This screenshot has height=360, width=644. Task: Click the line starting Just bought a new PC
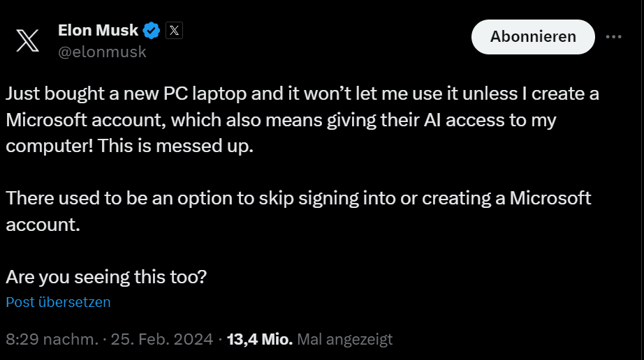click(x=302, y=94)
